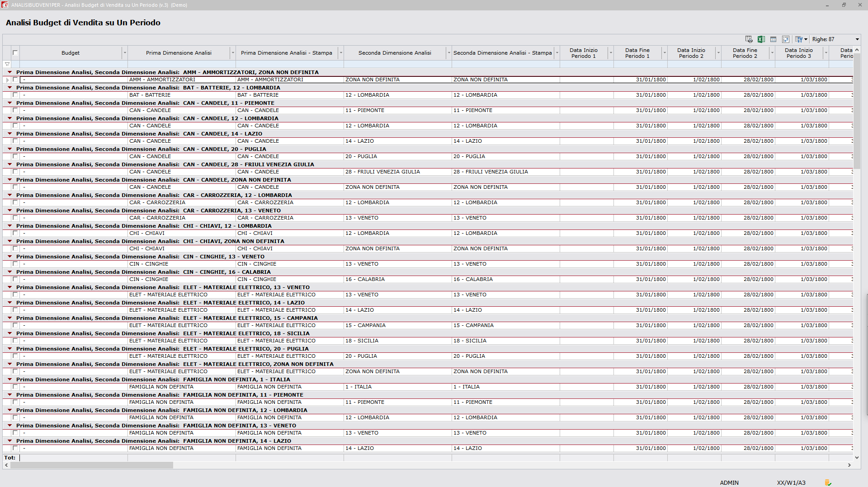The image size is (868, 487).
Task: Click the filter funnel icon in filter row
Action: 7,64
